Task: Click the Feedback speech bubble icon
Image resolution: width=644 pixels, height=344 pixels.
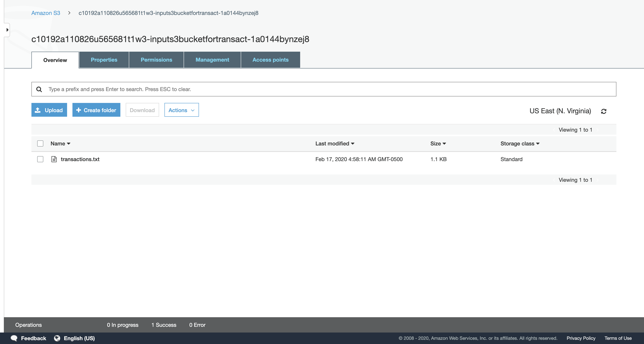Action: pyautogui.click(x=14, y=338)
